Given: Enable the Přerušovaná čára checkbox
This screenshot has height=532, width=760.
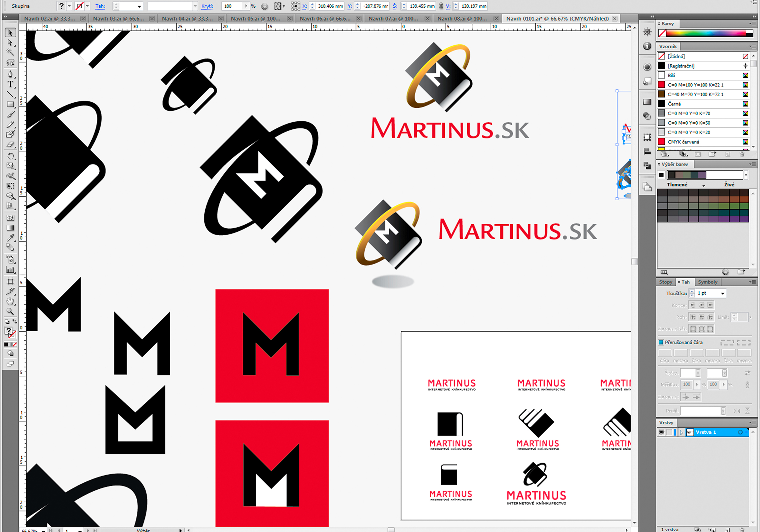Looking at the screenshot, I should coord(661,342).
